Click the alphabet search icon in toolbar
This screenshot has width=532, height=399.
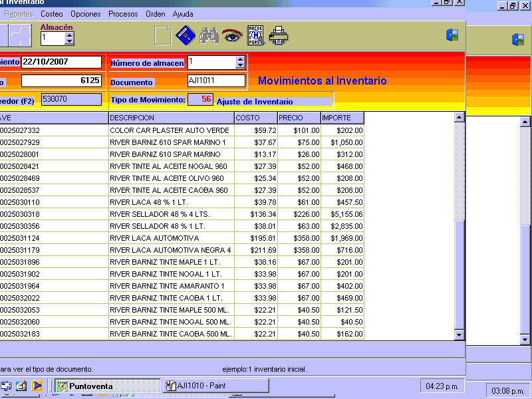pos(255,35)
